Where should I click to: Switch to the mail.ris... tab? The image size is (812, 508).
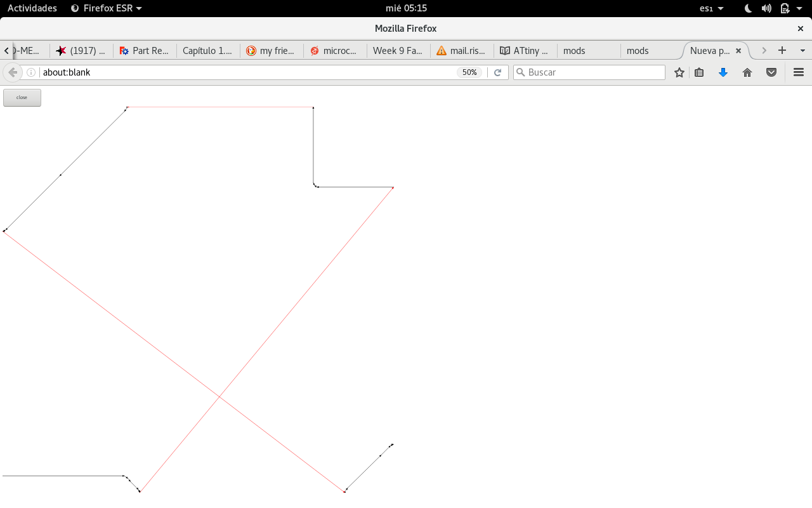(462, 51)
